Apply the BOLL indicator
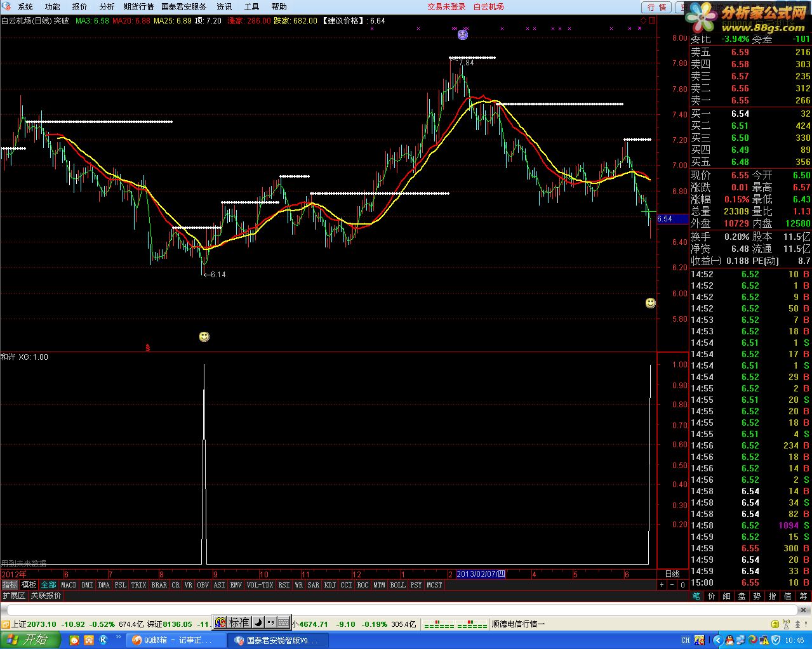The width and height of the screenshot is (812, 649). point(398,585)
